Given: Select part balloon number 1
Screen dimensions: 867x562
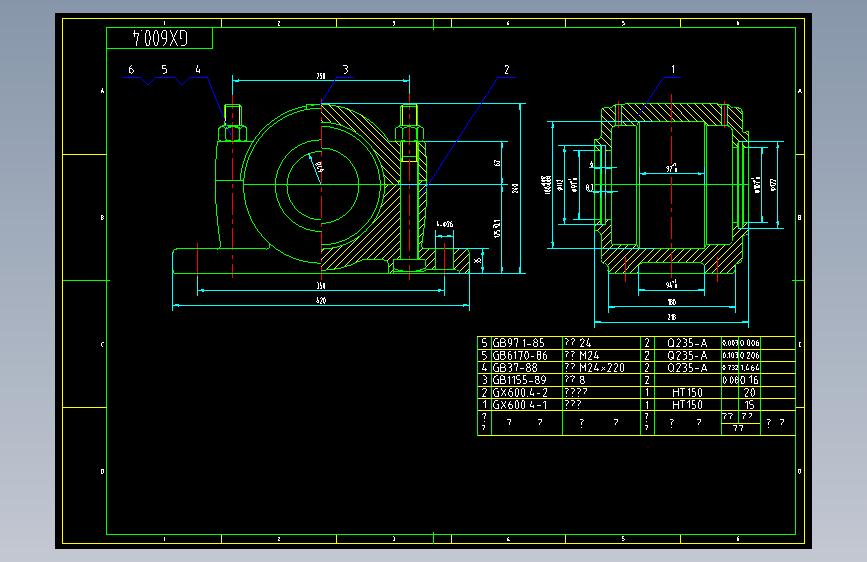Looking at the screenshot, I should (673, 70).
